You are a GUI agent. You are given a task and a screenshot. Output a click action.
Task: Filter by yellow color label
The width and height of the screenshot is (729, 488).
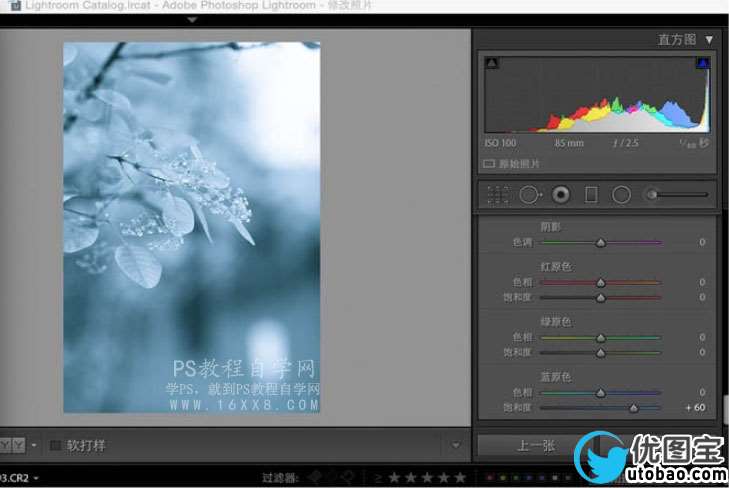click(x=502, y=477)
